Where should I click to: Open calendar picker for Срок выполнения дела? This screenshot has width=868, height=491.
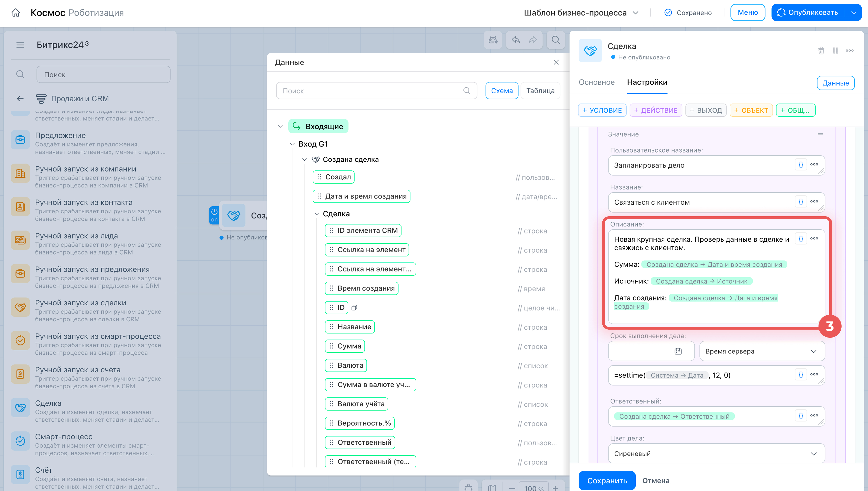click(678, 351)
